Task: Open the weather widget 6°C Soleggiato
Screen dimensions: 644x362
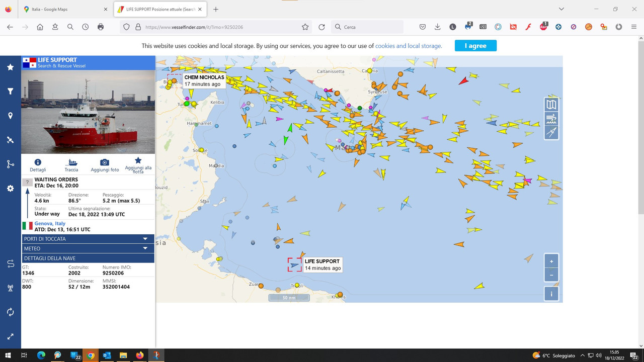Action: [x=553, y=355]
